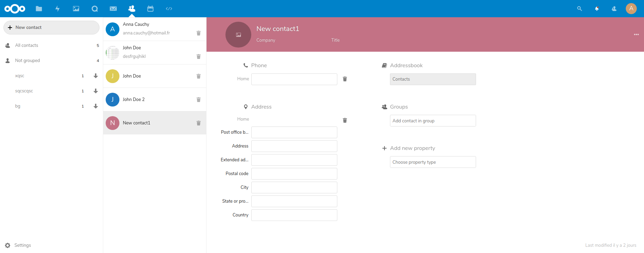
Task: Select New contact1 in list
Action: pyautogui.click(x=155, y=123)
